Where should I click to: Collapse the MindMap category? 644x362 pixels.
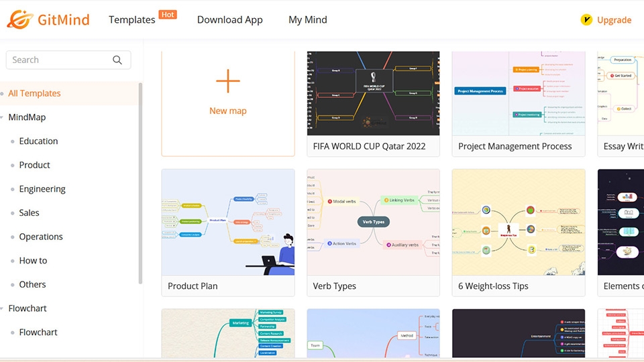1,117
